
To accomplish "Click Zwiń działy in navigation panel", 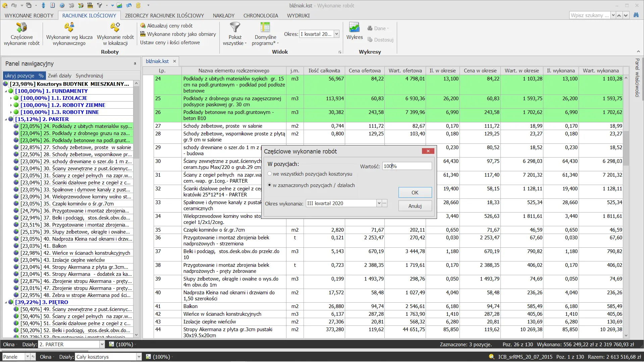I will 60,75.
